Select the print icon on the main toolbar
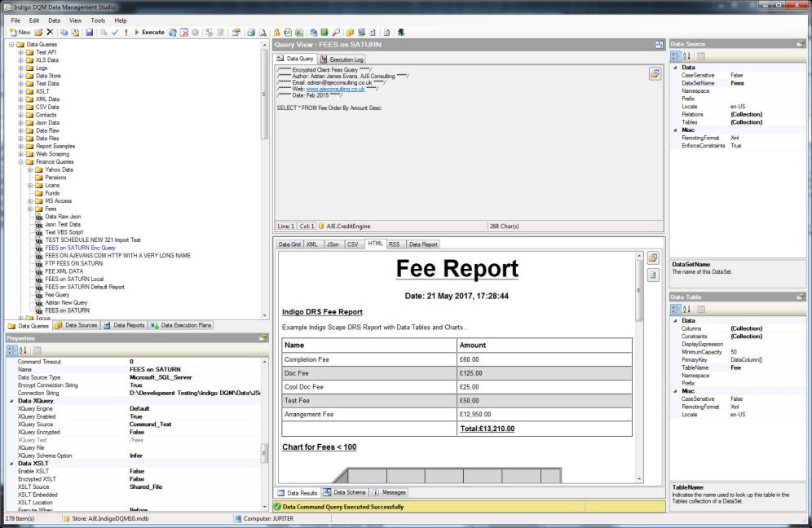812x528 pixels. point(252,32)
